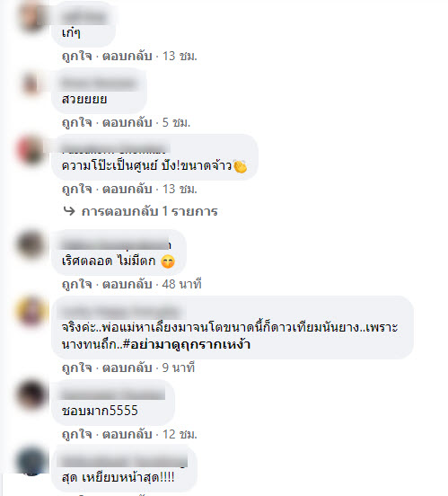The height and width of the screenshot is (496, 448).
Task: Like the เริศตลอด ไม่มีตก comment
Action: 77,284
